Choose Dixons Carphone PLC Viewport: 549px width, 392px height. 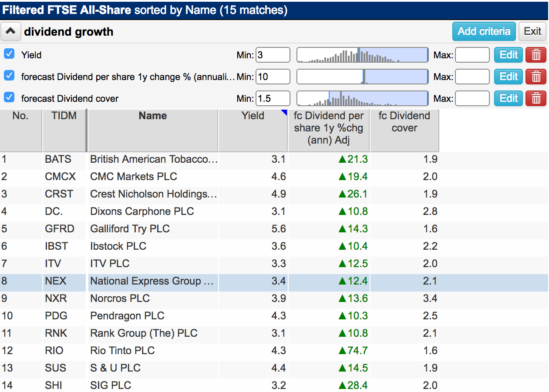pyautogui.click(x=142, y=211)
